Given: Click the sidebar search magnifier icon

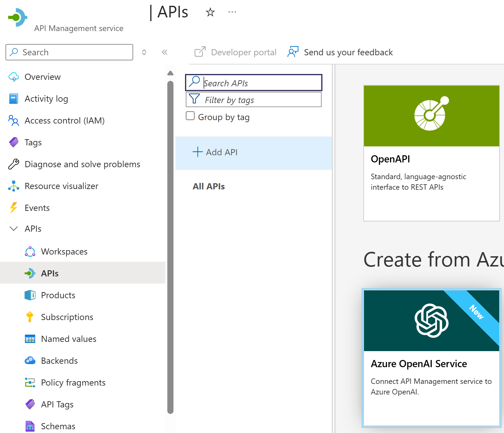Looking at the screenshot, I should [x=14, y=52].
